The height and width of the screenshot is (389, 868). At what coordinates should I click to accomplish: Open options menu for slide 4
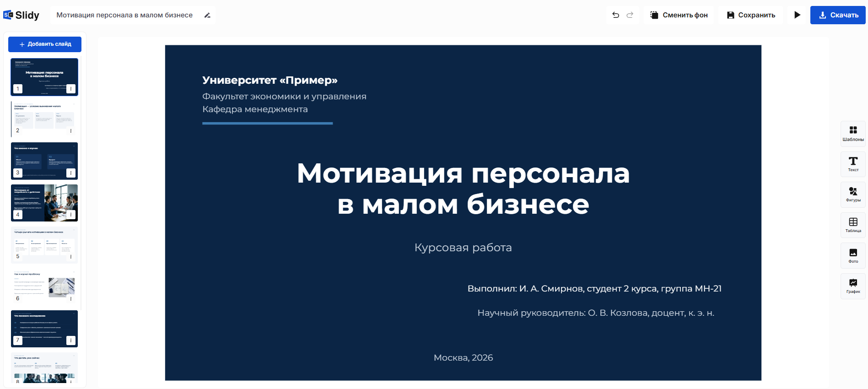pos(71,215)
